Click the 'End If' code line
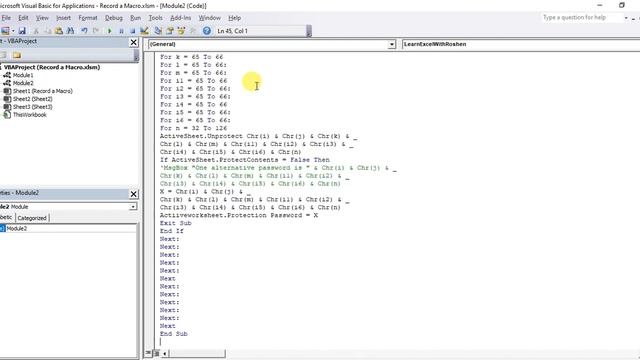640x360 pixels. pyautogui.click(x=171, y=231)
